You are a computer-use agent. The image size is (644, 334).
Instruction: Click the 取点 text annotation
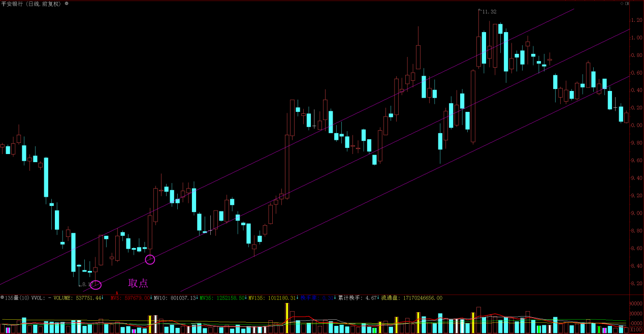[138, 283]
